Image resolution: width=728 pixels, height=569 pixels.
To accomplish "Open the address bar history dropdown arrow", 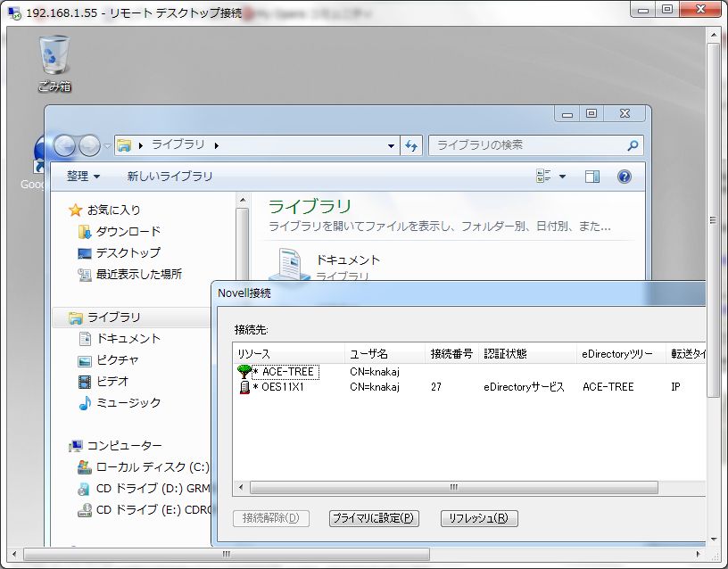I will (391, 146).
